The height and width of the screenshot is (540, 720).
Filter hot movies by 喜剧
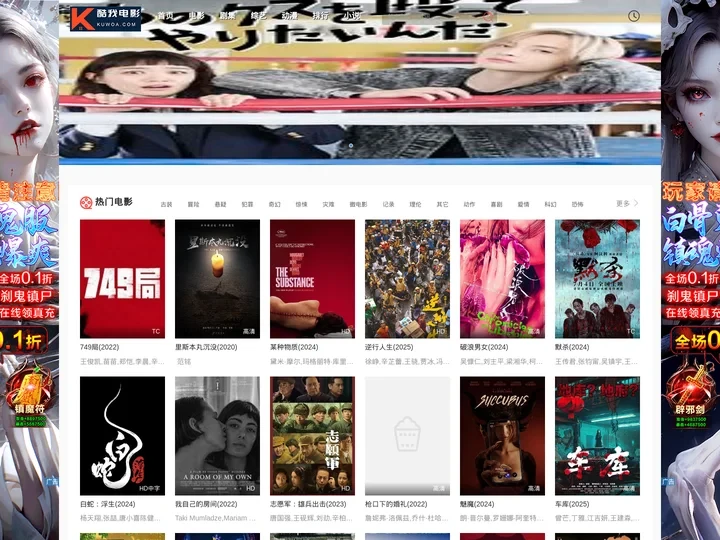(496, 204)
